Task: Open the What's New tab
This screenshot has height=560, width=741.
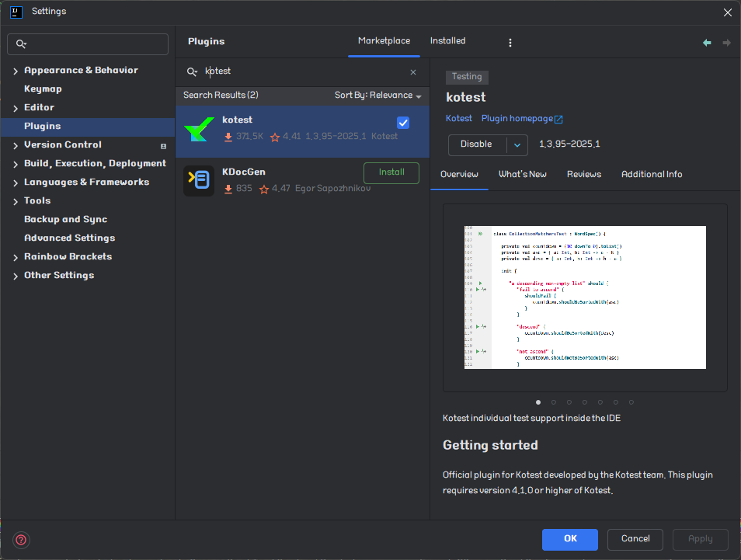Action: pyautogui.click(x=523, y=175)
